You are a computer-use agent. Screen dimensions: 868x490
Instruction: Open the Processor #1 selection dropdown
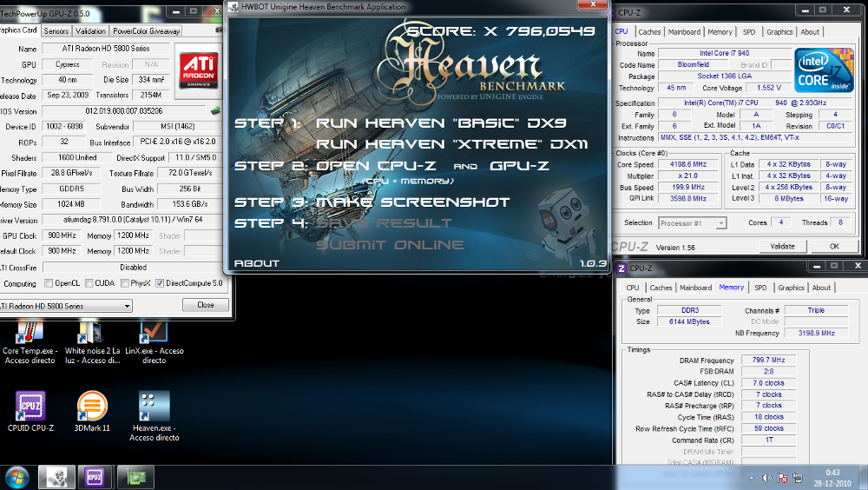(x=692, y=222)
